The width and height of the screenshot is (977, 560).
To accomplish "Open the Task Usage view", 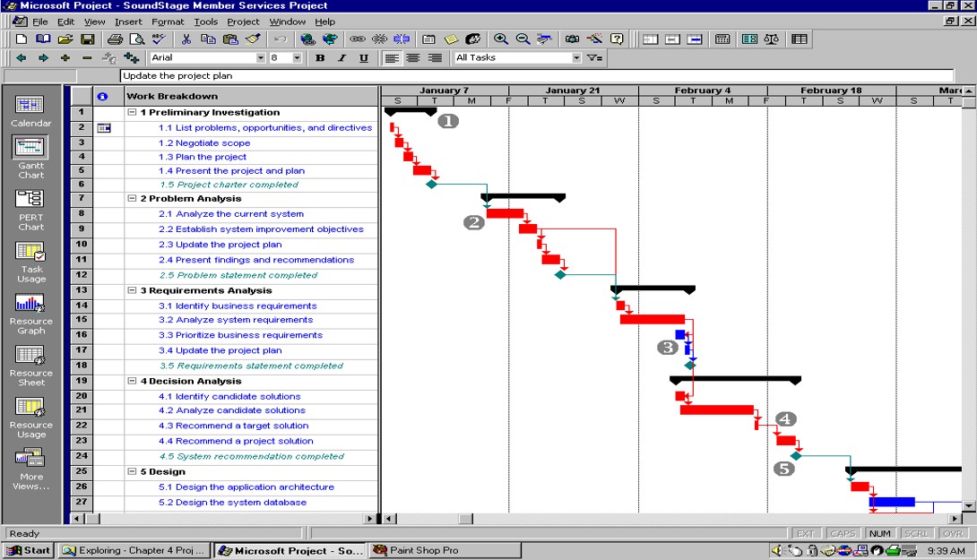I will tap(30, 260).
